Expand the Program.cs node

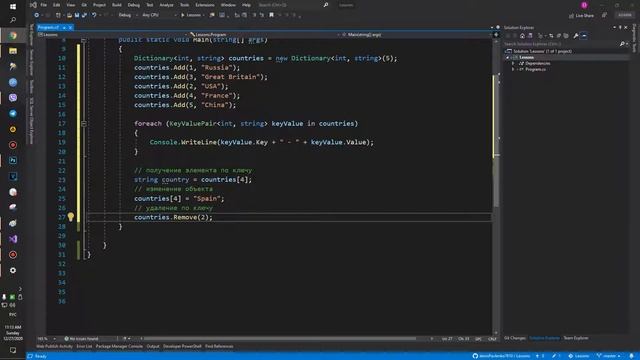pyautogui.click(x=513, y=69)
